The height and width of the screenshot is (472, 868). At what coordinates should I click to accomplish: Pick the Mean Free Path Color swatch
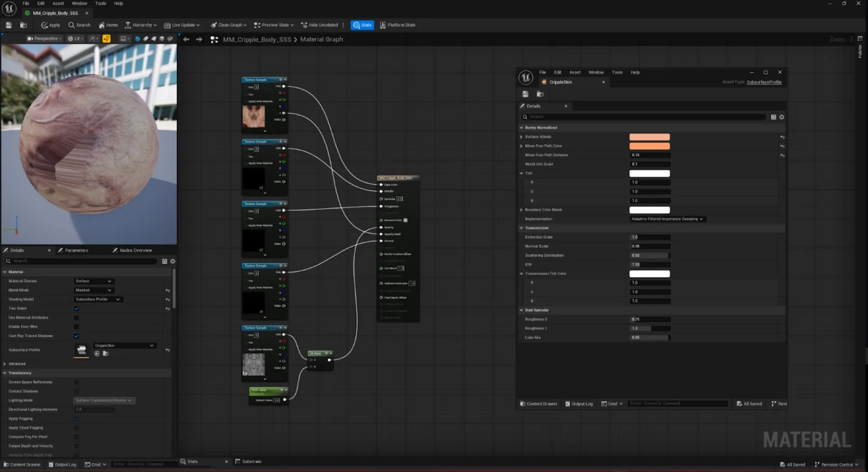(650, 146)
